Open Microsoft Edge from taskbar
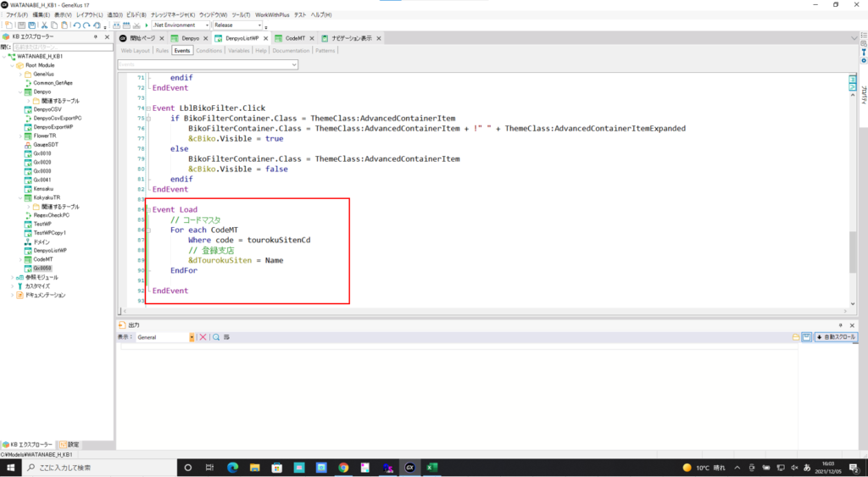The image size is (868, 477). [232, 468]
